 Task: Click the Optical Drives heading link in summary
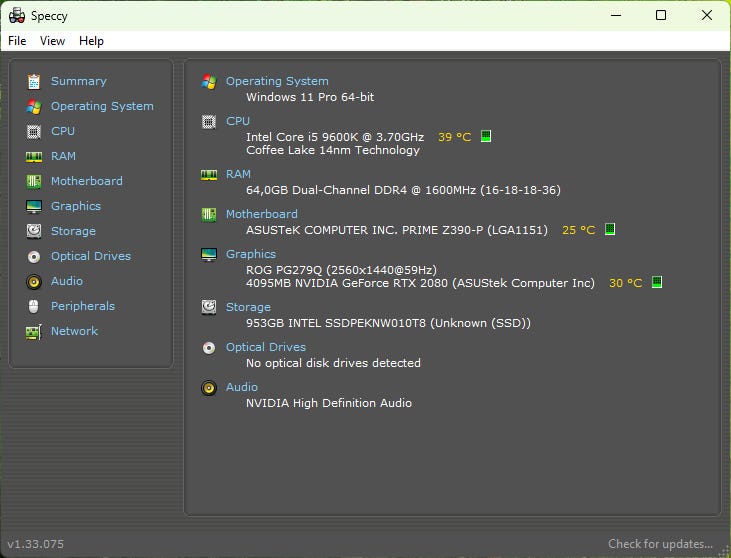click(x=266, y=347)
